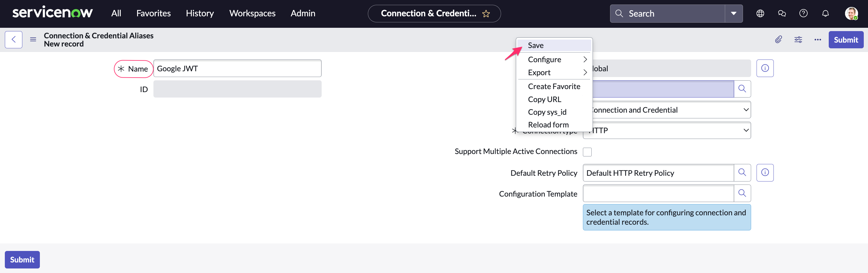Enable Support Multiple Active Connections
Screen dimensions: 868x273
pyautogui.click(x=587, y=152)
